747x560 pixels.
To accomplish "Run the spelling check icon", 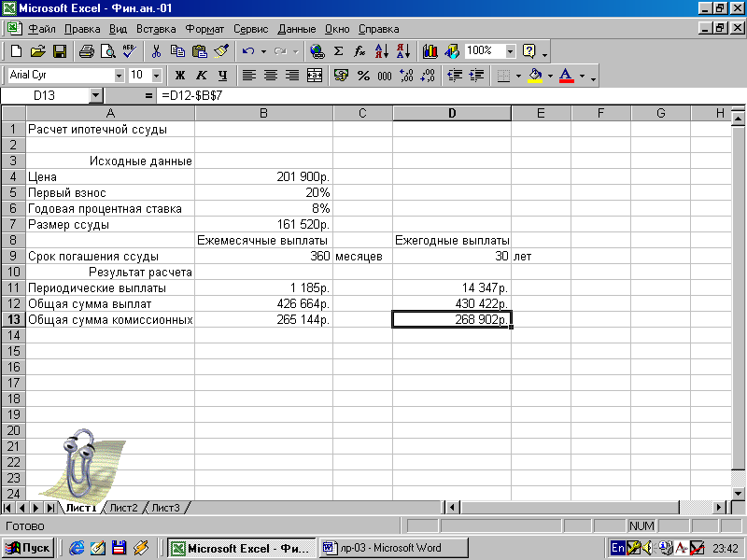I will click(x=129, y=51).
